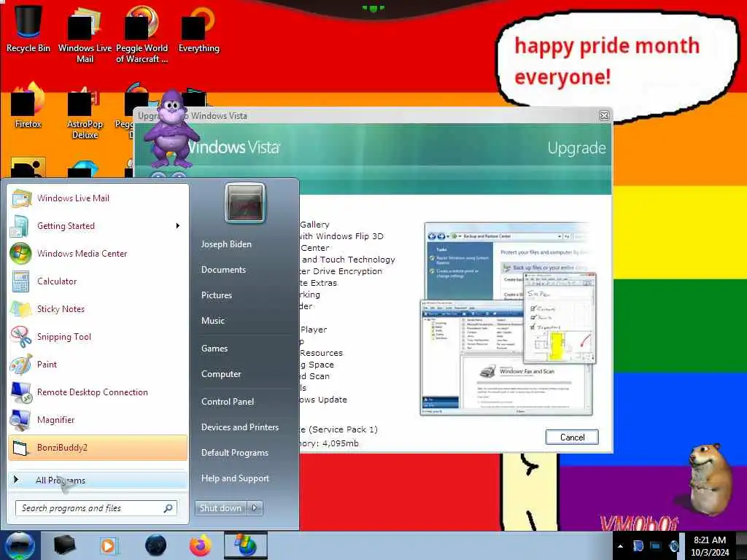The width and height of the screenshot is (747, 560).
Task: Open Games from Start menu
Action: pos(214,348)
